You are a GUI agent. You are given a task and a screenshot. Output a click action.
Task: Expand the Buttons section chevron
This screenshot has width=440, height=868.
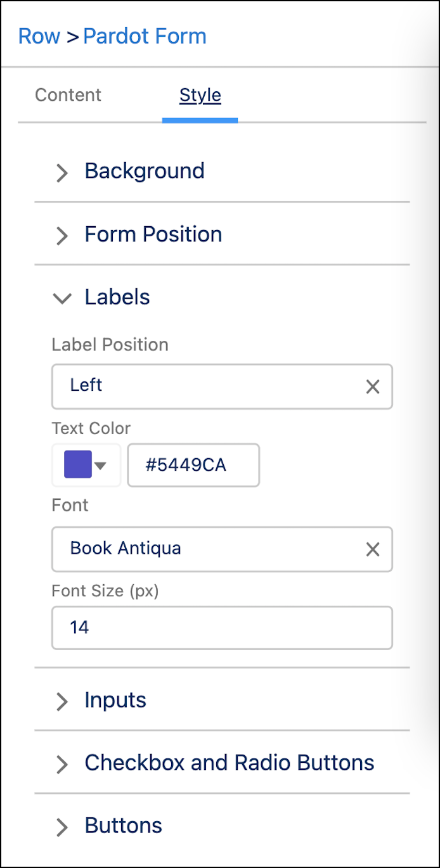(61, 827)
